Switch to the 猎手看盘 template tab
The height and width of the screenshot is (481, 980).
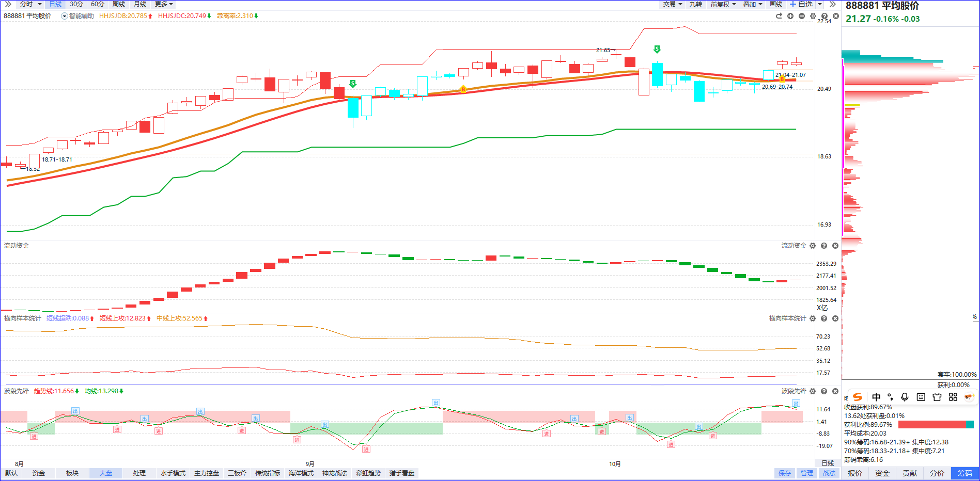402,473
